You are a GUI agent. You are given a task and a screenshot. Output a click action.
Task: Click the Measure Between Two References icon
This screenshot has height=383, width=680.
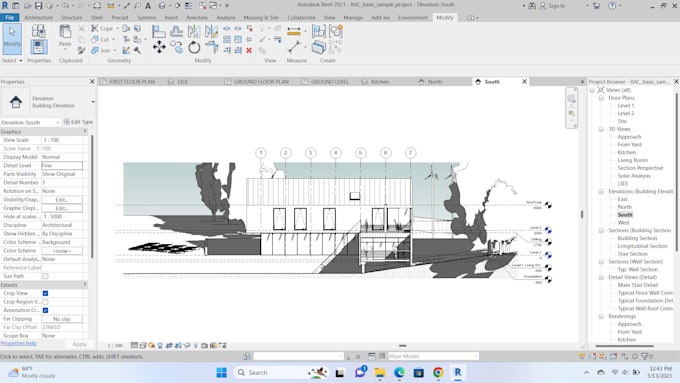[294, 31]
